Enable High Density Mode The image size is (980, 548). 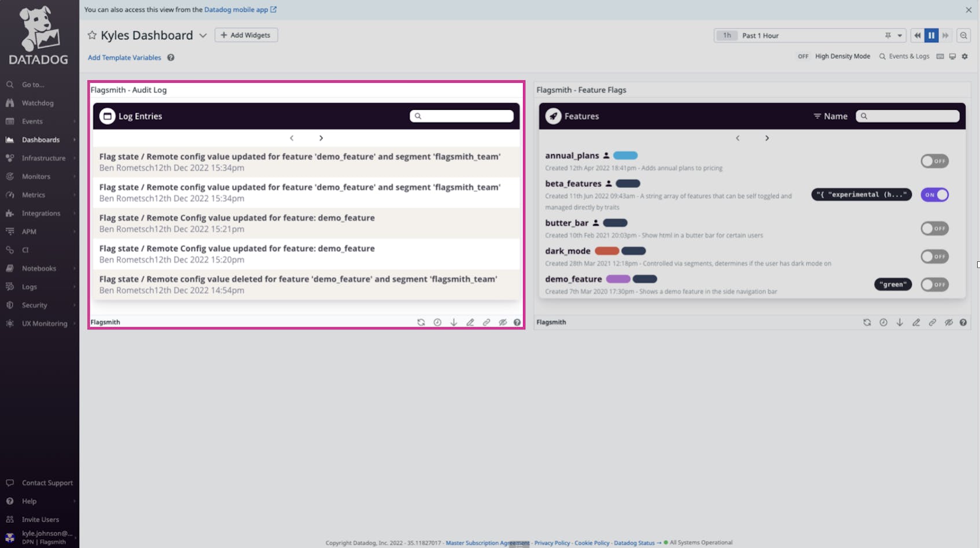[x=803, y=56]
